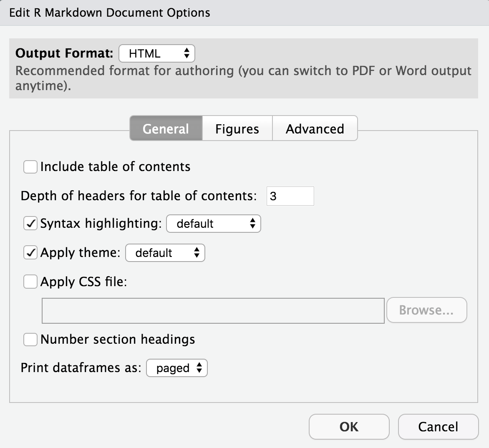Image resolution: width=489 pixels, height=448 pixels.
Task: Confirm changes with the OK button
Action: pyautogui.click(x=348, y=427)
